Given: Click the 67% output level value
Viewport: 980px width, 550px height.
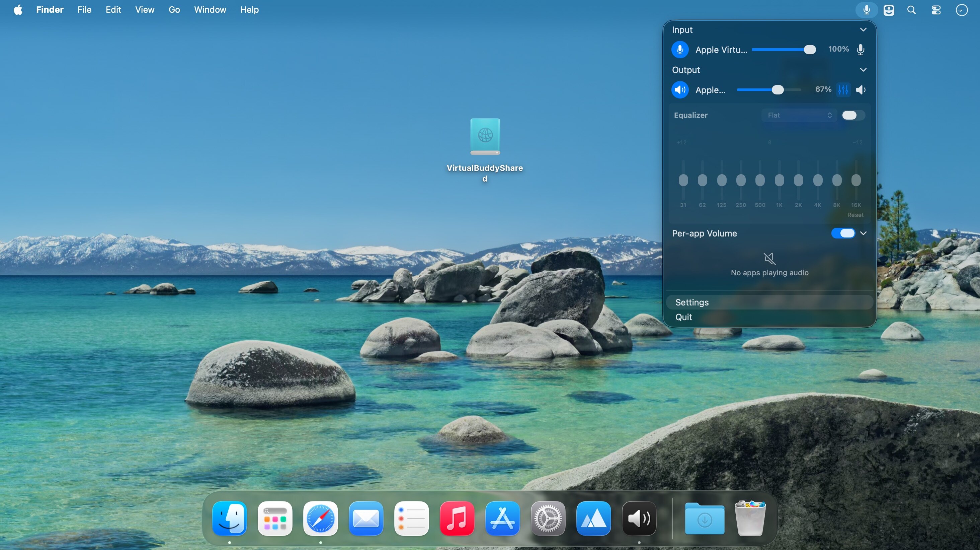Looking at the screenshot, I should 823,89.
